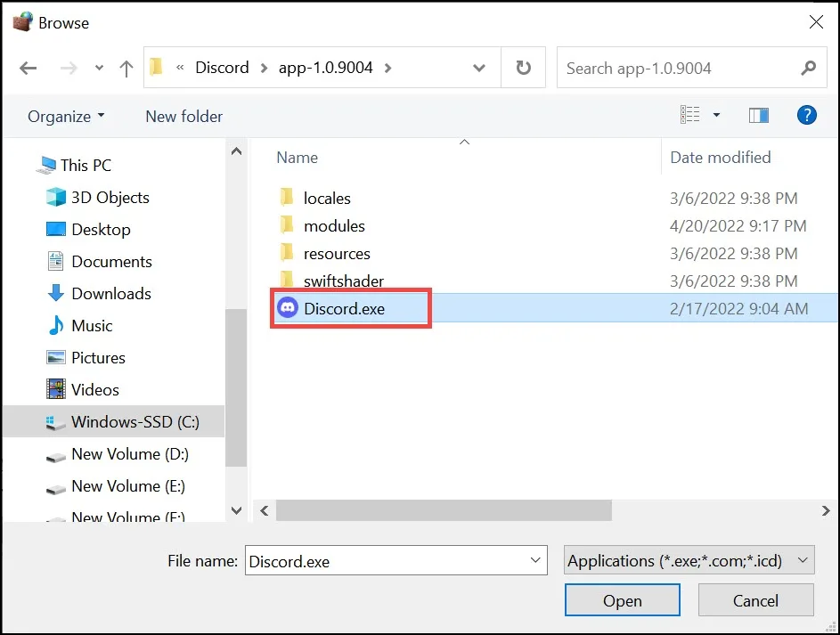Image resolution: width=840 pixels, height=635 pixels.
Task: Click the folder icon in address bar
Action: (156, 67)
